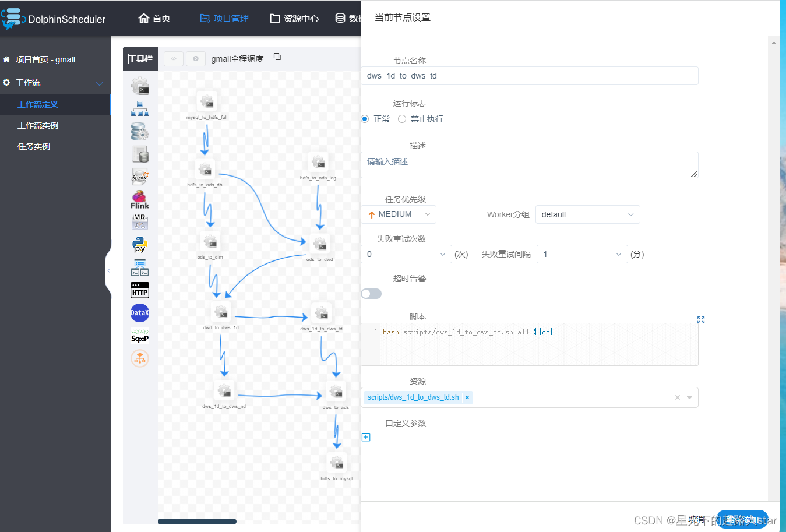Viewport: 786px width, 532px height.
Task: Open the 项目管理 top menu
Action: (224, 18)
